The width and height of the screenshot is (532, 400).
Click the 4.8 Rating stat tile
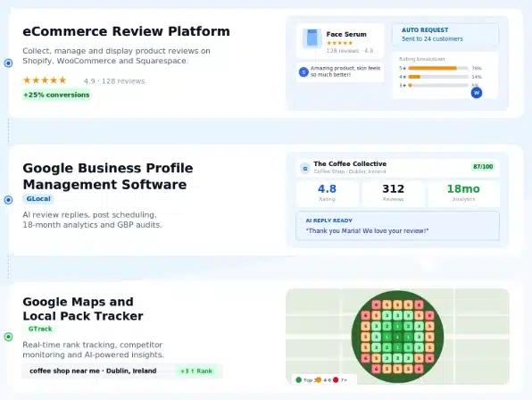point(327,194)
